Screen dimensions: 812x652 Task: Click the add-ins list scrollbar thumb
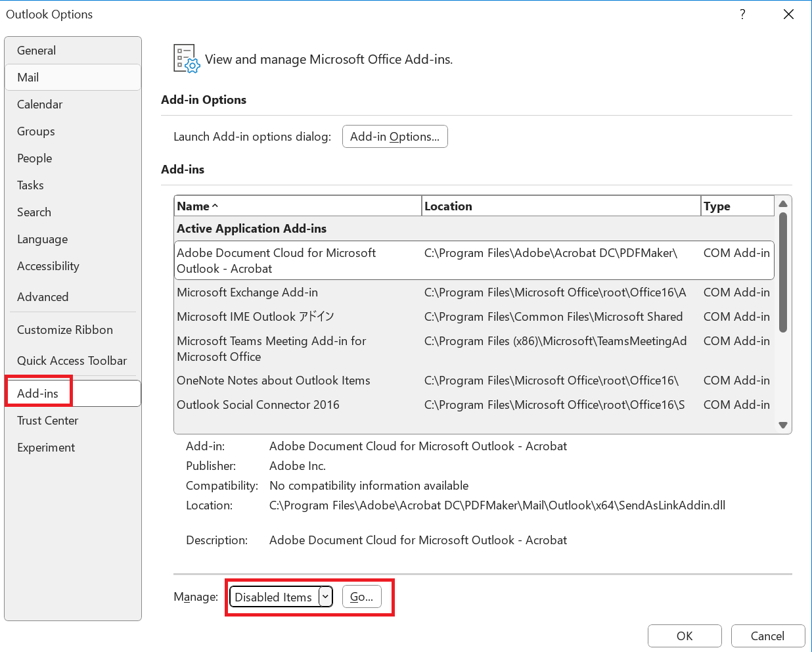click(x=783, y=272)
